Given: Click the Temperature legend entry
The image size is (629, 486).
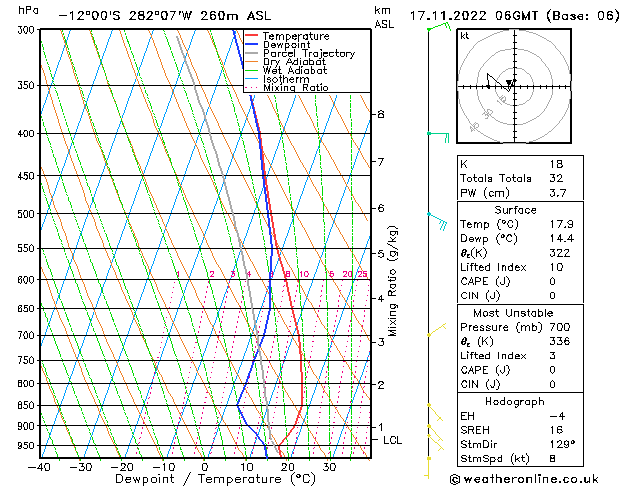Looking at the screenshot, I should (x=297, y=36).
